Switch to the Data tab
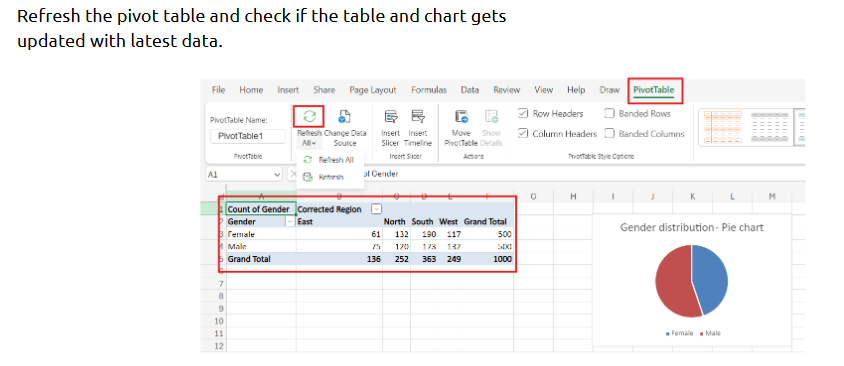The image size is (844, 366). point(470,90)
